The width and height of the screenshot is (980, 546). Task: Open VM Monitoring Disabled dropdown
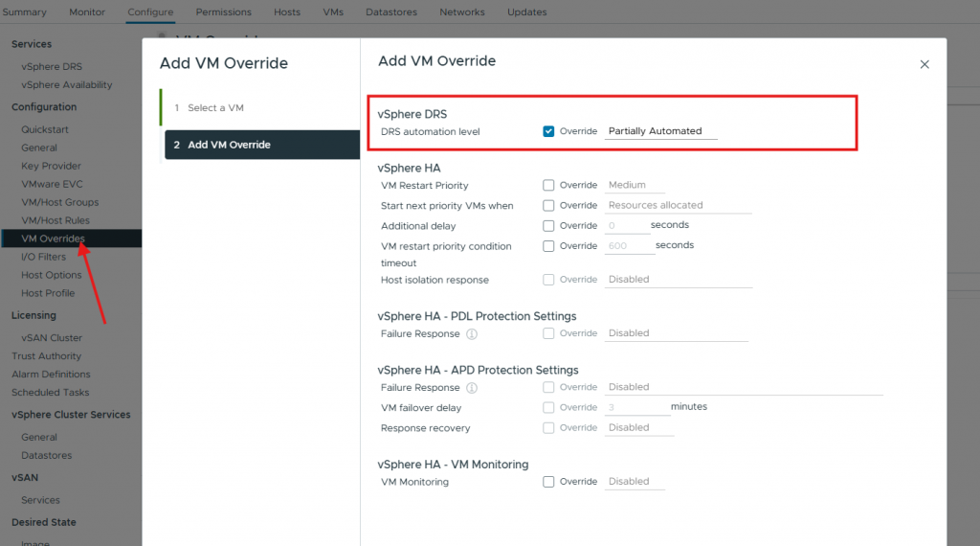point(635,482)
